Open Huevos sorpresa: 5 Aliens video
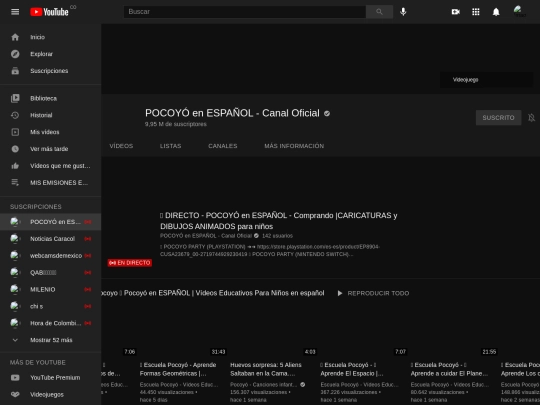Image resolution: width=540 pixels, height=405 pixels. click(x=266, y=369)
